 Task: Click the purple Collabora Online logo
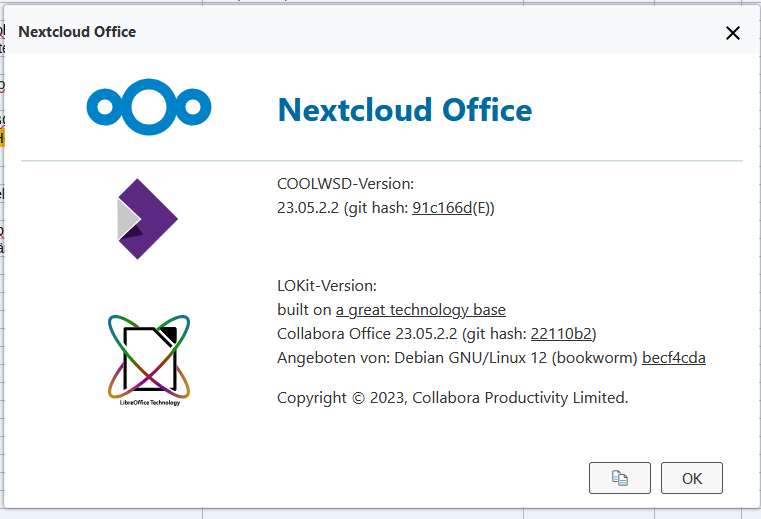tap(148, 219)
